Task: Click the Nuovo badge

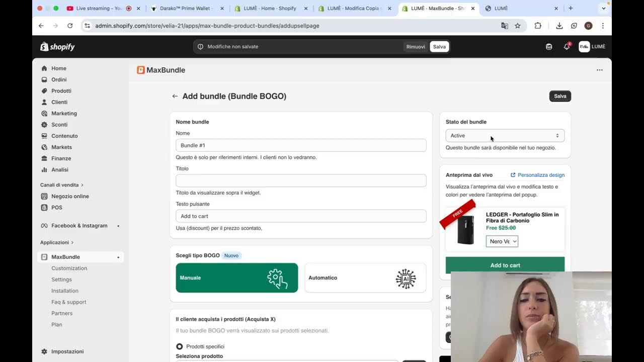Action: (231, 255)
